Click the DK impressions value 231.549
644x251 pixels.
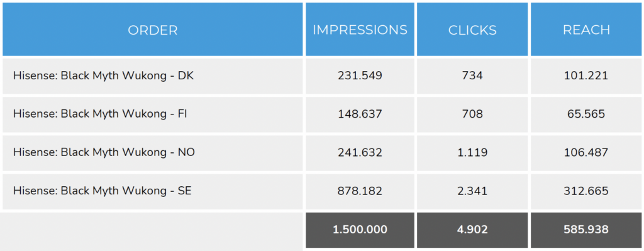click(x=360, y=76)
